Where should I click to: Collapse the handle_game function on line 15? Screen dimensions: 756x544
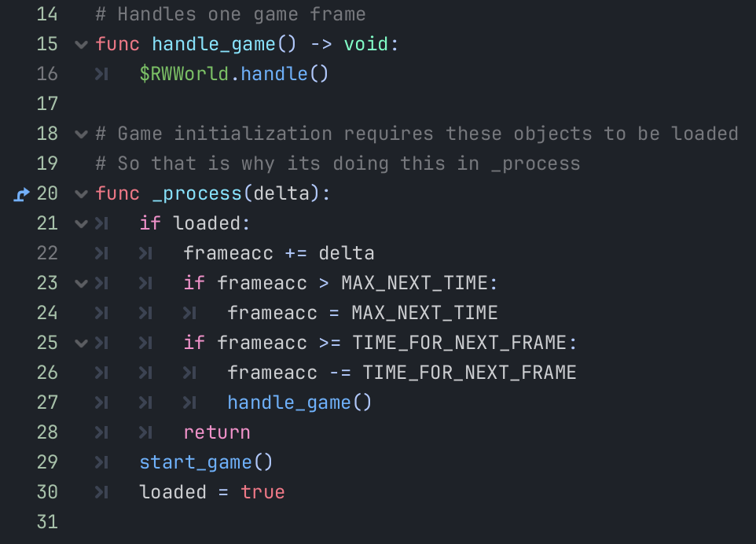(x=81, y=44)
